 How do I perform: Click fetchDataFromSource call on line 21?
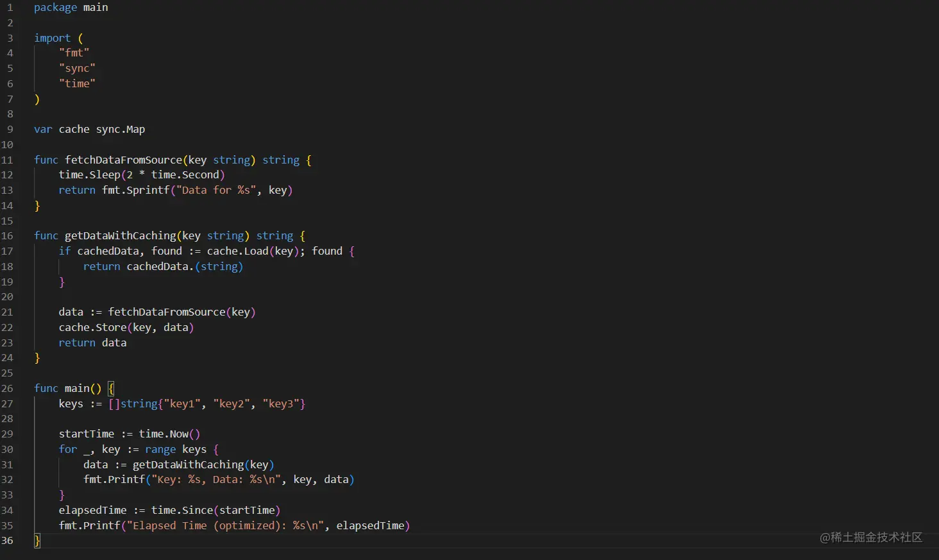coord(167,312)
